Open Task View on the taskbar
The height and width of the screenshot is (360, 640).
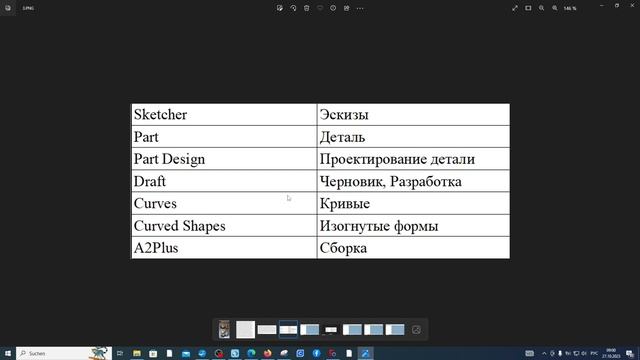pos(120,353)
